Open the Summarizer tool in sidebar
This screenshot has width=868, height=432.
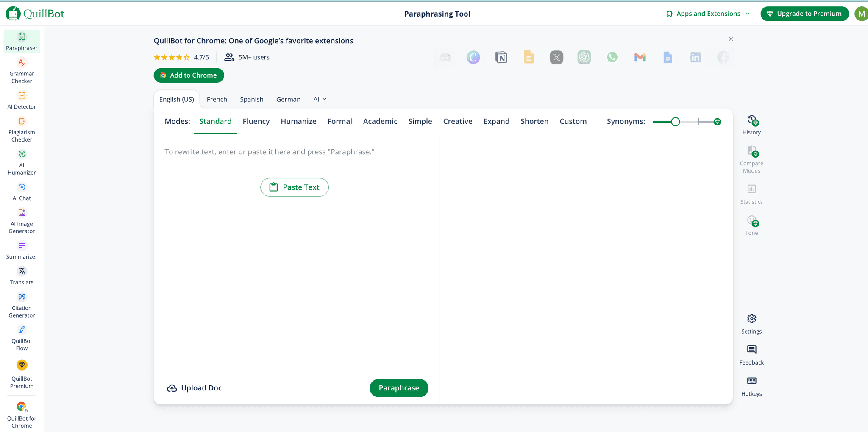pos(22,251)
